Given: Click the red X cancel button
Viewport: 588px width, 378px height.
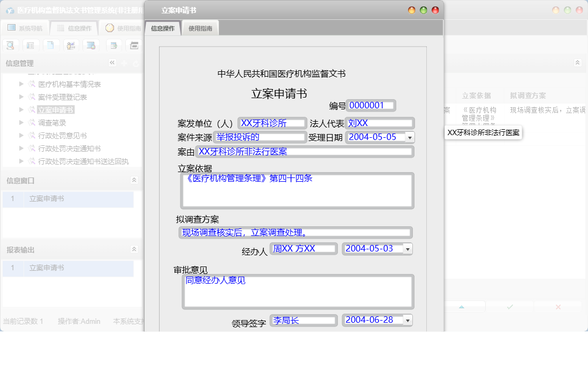Looking at the screenshot, I should coord(558,306).
